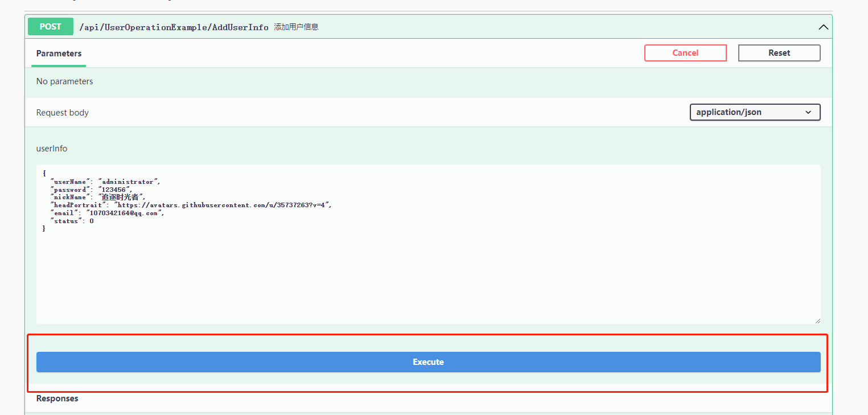This screenshot has width=868, height=415.
Task: Click the Cancel button
Action: (x=685, y=52)
